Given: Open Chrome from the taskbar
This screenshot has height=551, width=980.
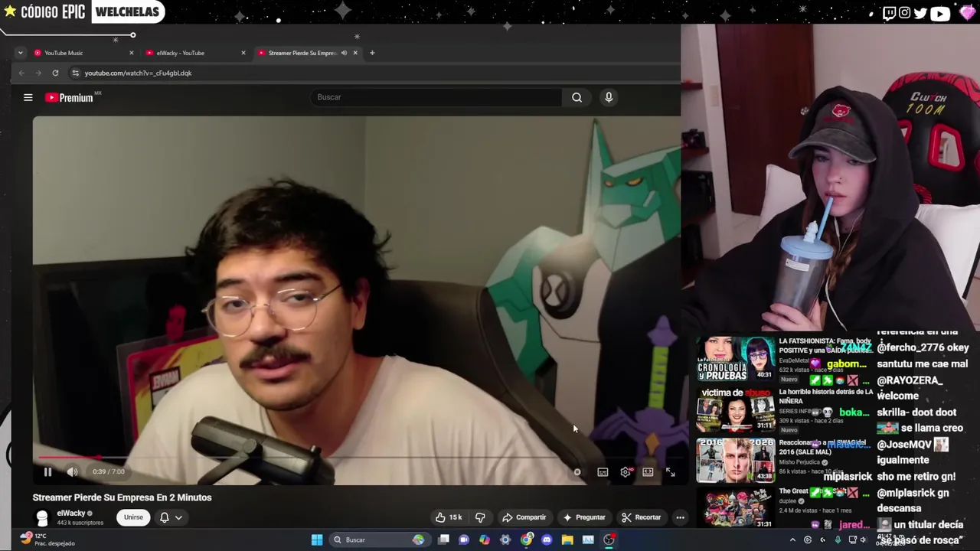Looking at the screenshot, I should [x=526, y=540].
